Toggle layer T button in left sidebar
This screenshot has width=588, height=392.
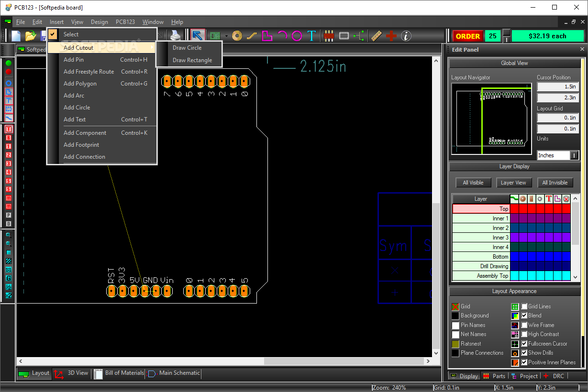9,129
